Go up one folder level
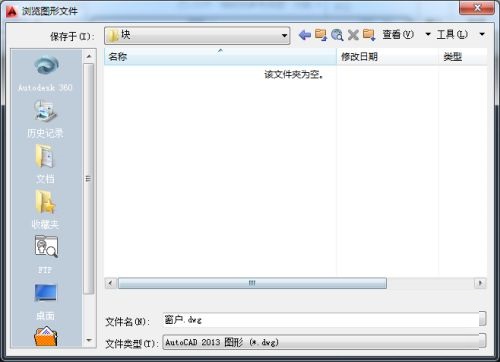This screenshot has height=362, width=500. (x=321, y=35)
